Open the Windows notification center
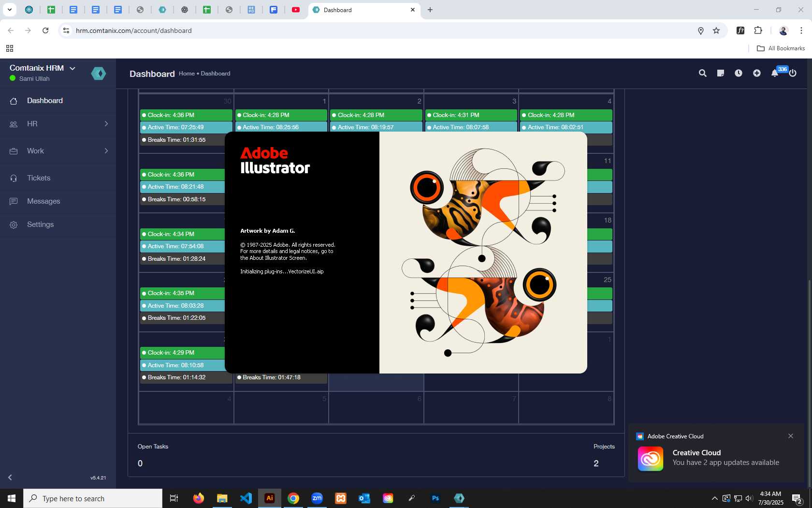The height and width of the screenshot is (508, 812). click(797, 498)
